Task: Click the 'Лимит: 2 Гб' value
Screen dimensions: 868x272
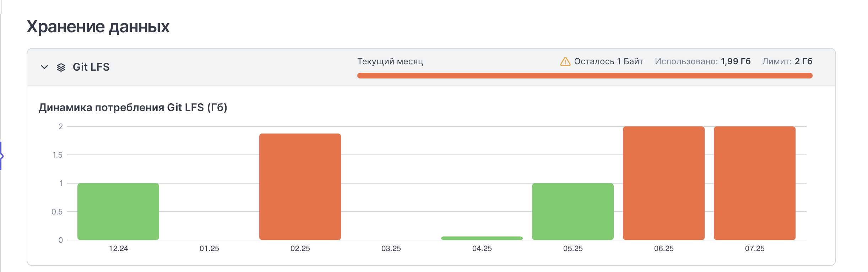Action: (787, 61)
